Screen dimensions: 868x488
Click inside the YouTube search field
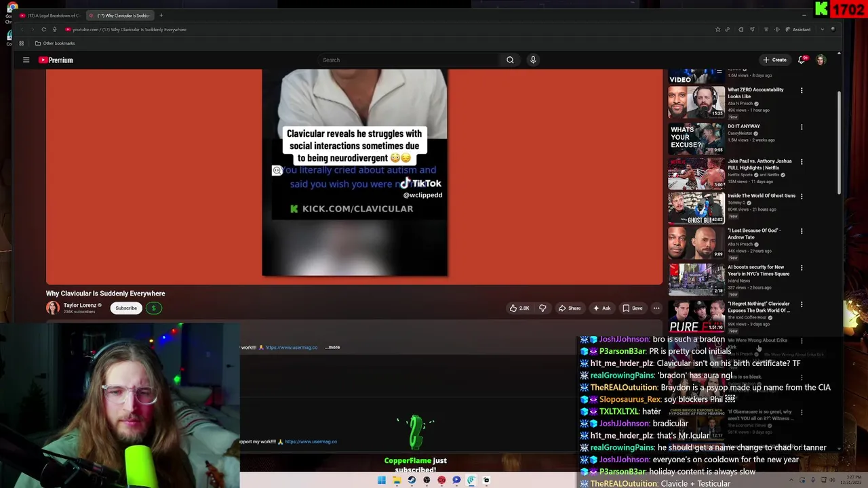coord(410,60)
